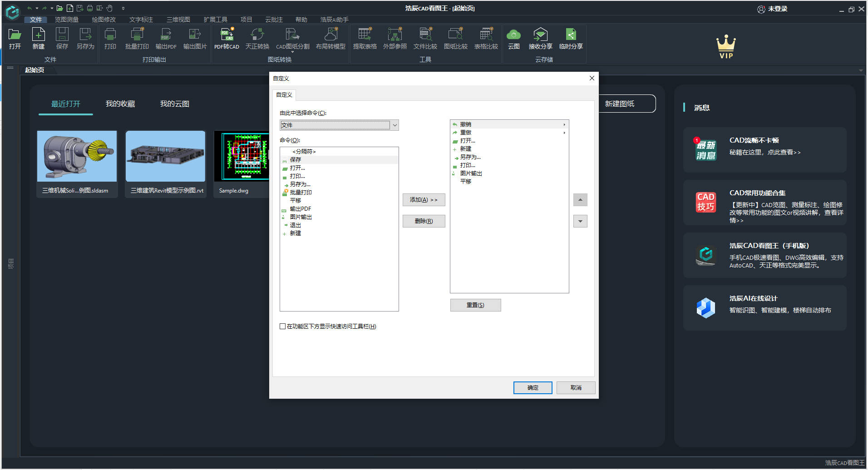Open the 云图 cloud drawings icon
Image resolution: width=868 pixels, height=470 pixels.
tap(514, 39)
